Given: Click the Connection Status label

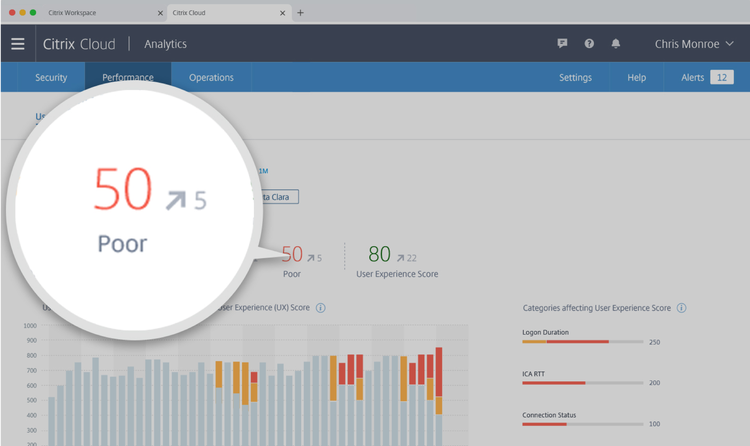Looking at the screenshot, I should point(549,415).
